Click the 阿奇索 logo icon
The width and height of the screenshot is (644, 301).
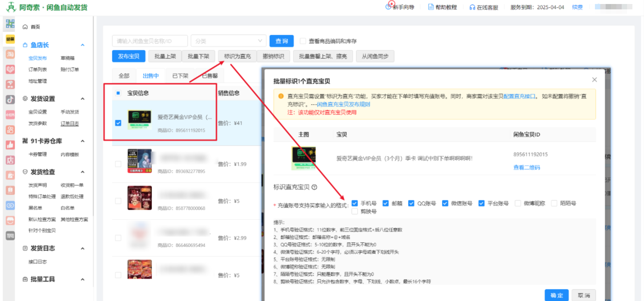[x=11, y=7]
